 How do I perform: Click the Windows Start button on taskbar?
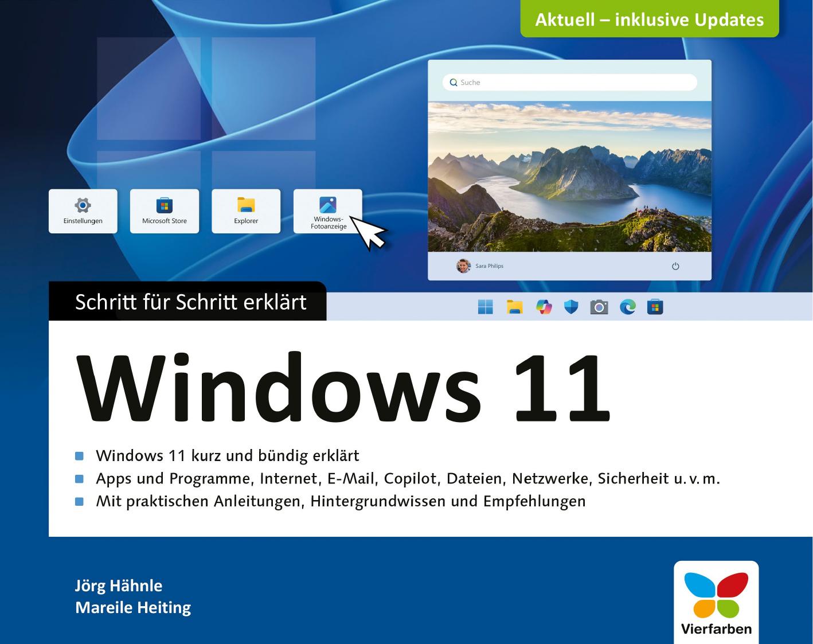[486, 307]
